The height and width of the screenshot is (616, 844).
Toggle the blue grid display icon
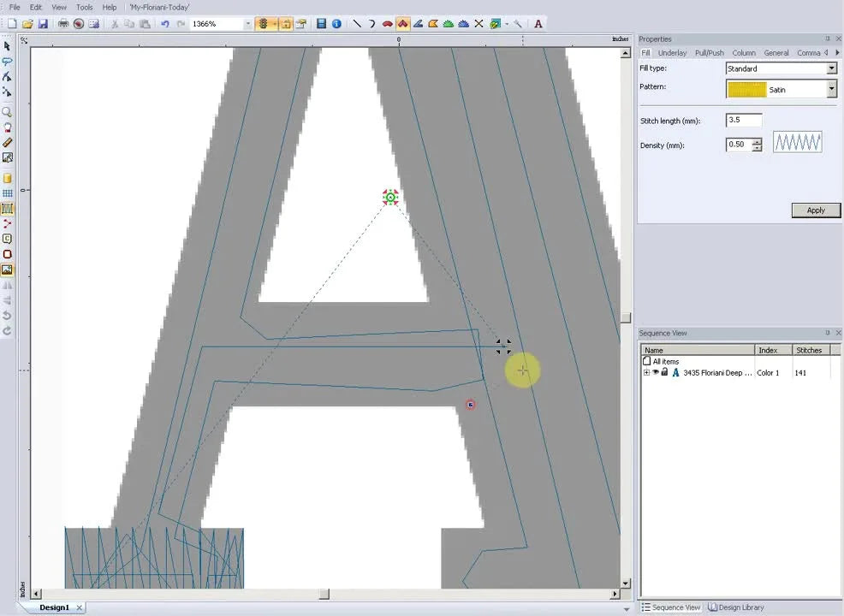pos(7,193)
